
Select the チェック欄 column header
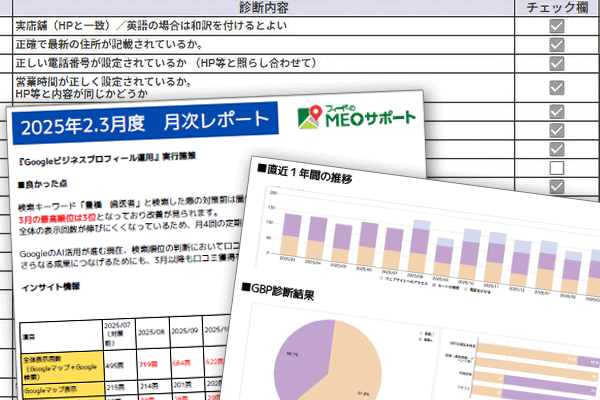click(x=557, y=8)
